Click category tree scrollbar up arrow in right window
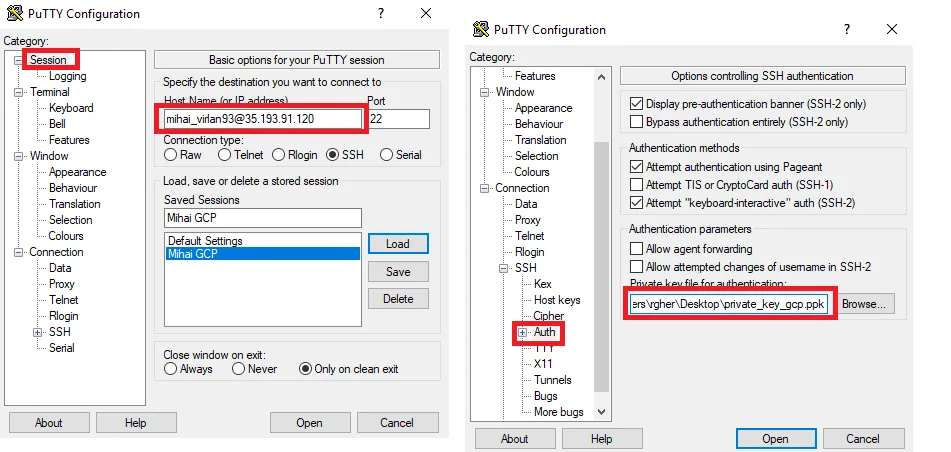The height and width of the screenshot is (452, 951). tap(601, 77)
